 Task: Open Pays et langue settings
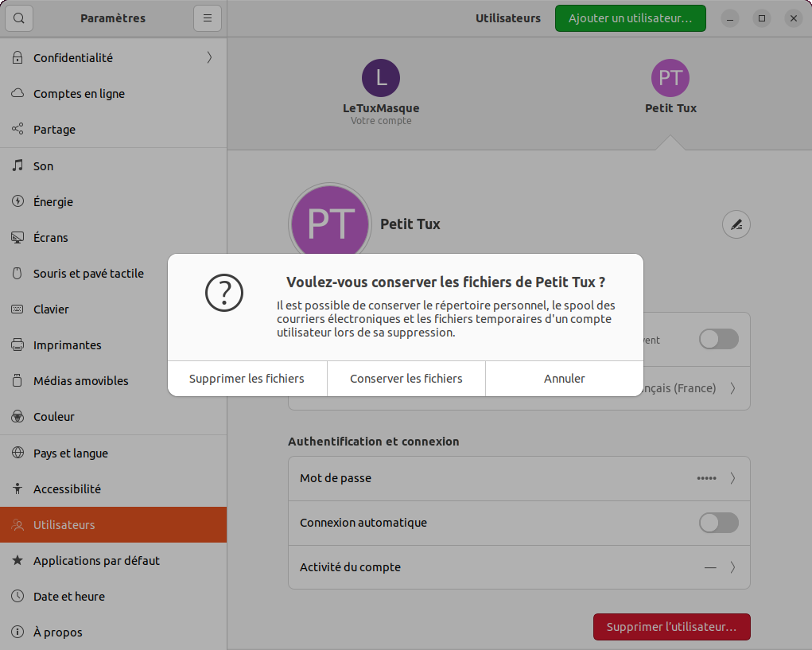[x=114, y=453]
